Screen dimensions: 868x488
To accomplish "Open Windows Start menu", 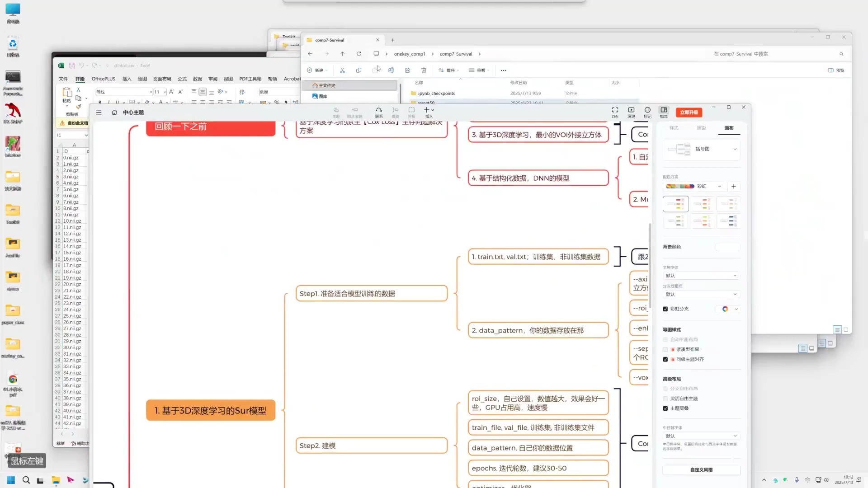I will tap(11, 480).
